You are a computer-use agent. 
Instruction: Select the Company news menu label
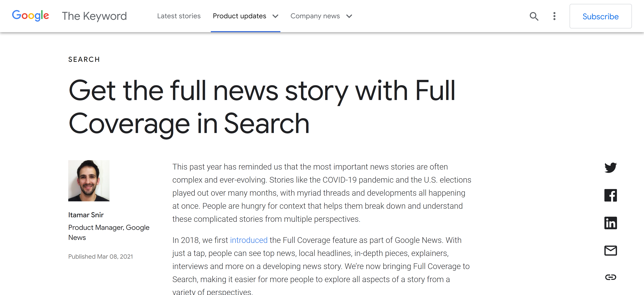pos(315,16)
